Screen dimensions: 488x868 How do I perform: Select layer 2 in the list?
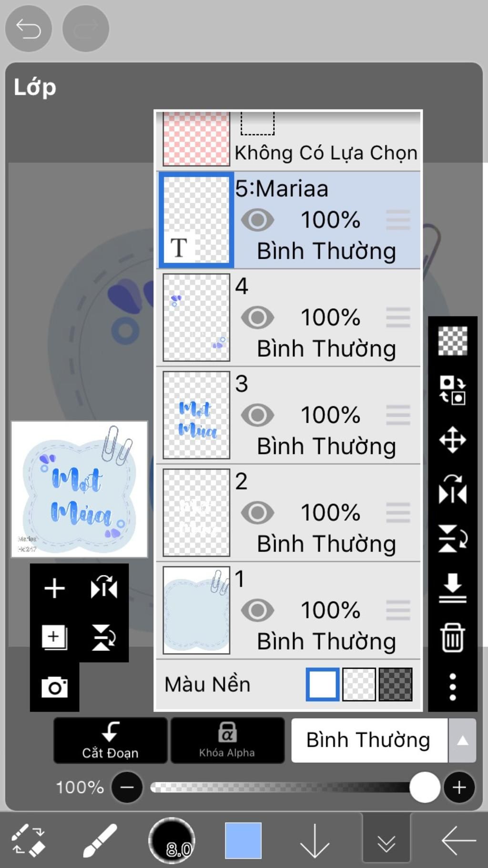(x=288, y=513)
